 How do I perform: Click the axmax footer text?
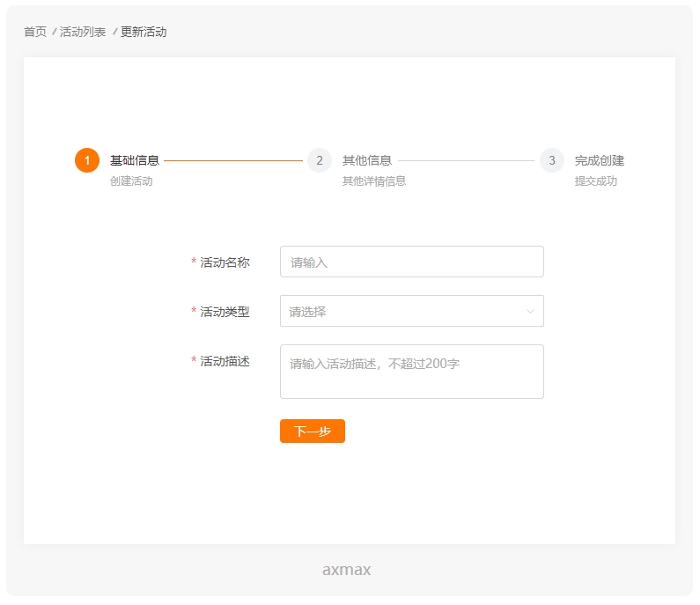point(346,570)
